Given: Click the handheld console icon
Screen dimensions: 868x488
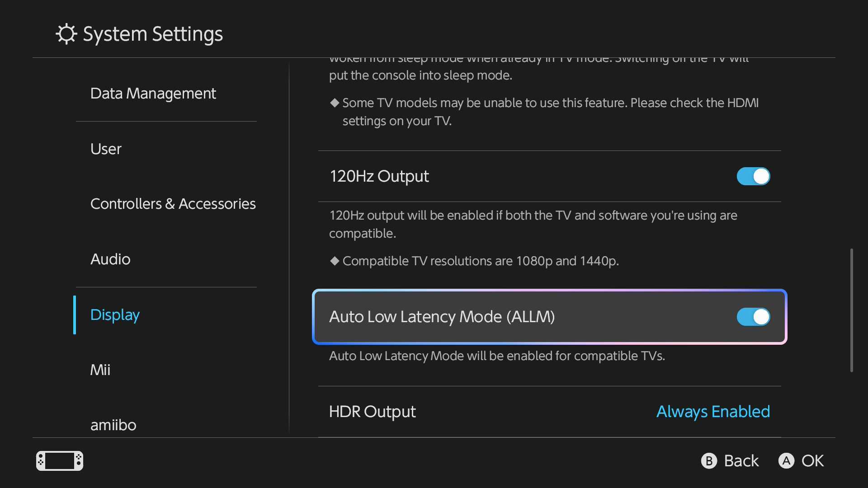Looking at the screenshot, I should point(60,461).
